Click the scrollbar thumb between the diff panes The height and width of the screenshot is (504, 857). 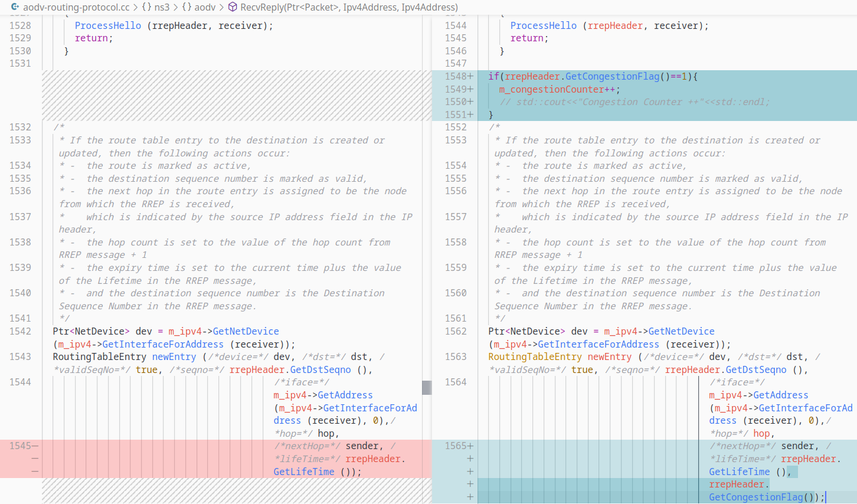[x=427, y=387]
